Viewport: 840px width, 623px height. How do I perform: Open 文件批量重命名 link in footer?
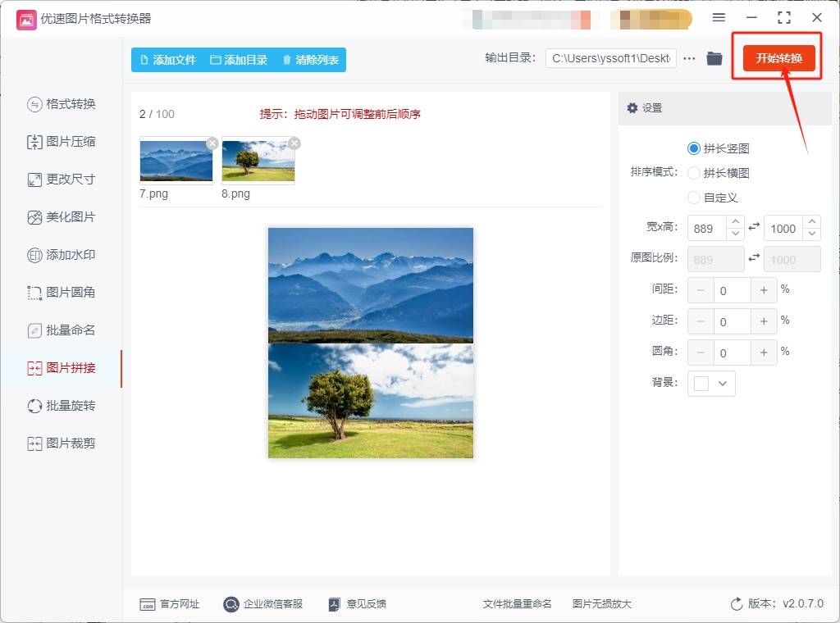517,604
